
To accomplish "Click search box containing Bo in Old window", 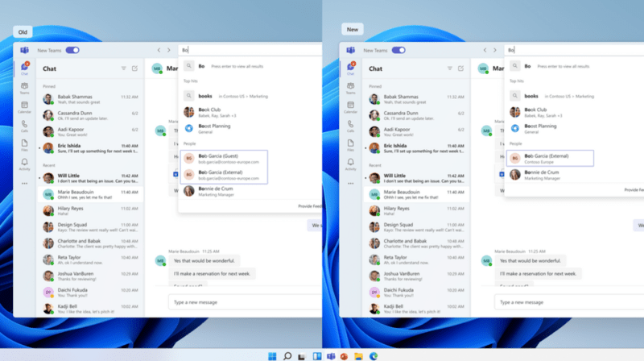I will coord(250,50).
